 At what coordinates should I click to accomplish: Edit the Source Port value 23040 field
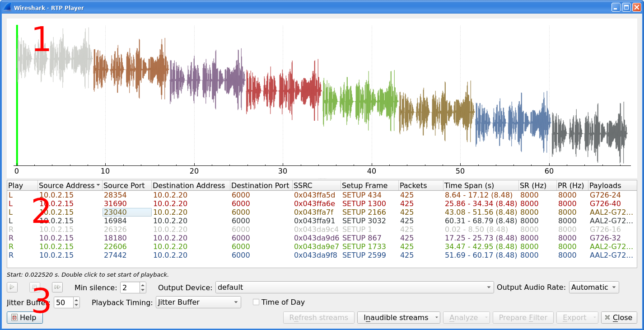point(126,212)
